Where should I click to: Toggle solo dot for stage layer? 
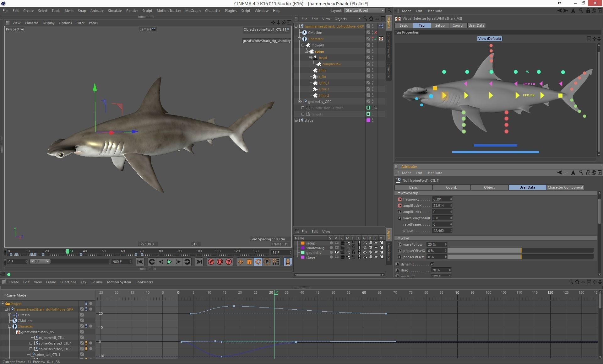point(331,257)
